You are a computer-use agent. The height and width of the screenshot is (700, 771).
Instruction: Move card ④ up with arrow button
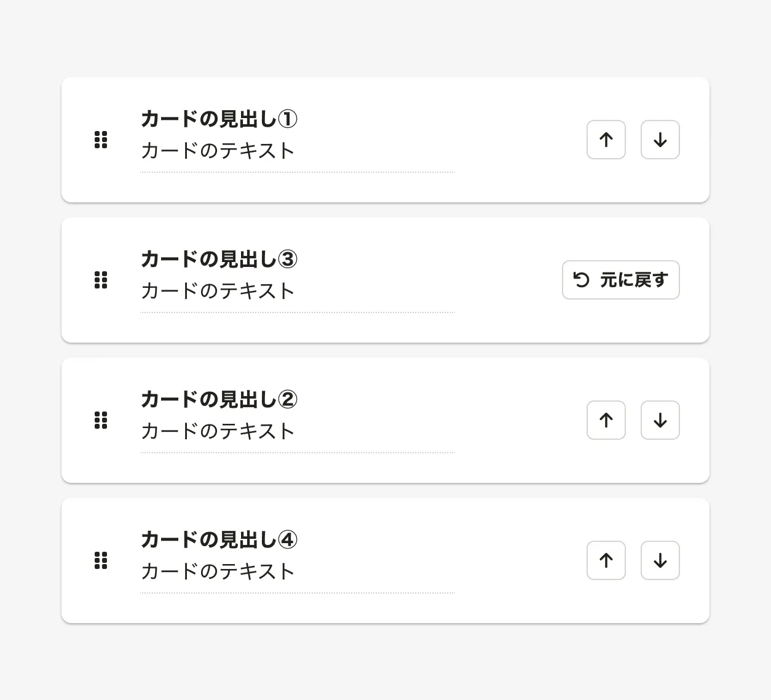(606, 561)
